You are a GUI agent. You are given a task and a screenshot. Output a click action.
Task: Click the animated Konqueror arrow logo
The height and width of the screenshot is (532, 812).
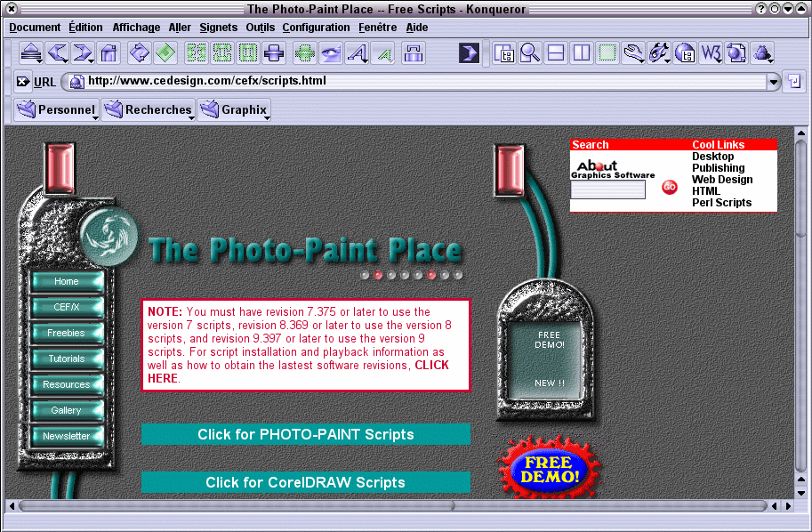pos(470,52)
